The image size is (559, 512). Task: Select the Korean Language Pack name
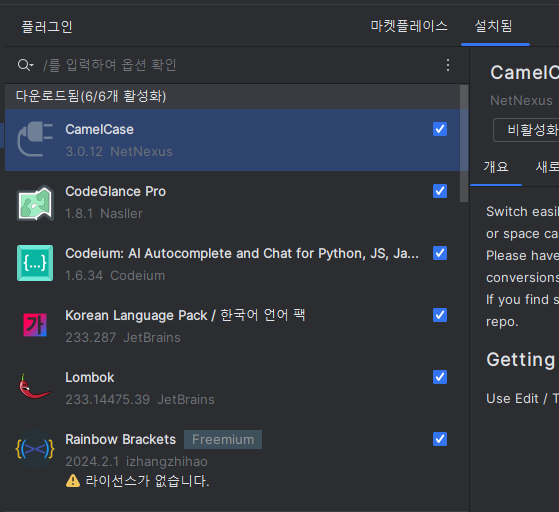(x=185, y=316)
